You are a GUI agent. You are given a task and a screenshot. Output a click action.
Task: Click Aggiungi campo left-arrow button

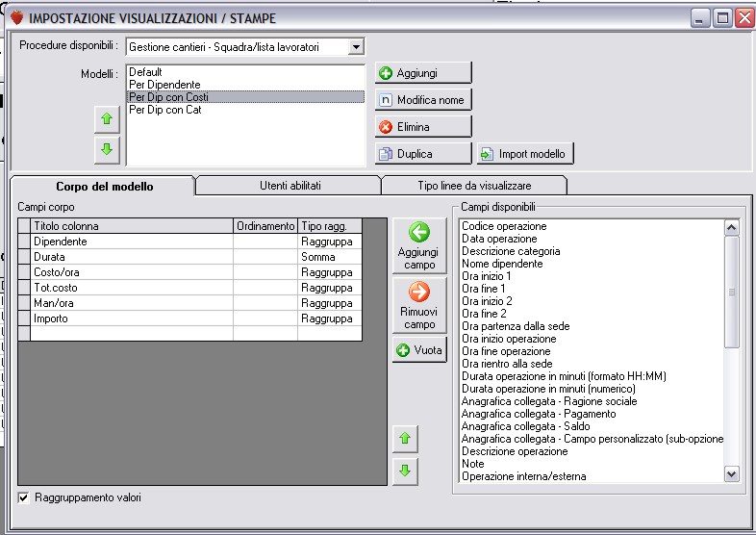click(419, 245)
